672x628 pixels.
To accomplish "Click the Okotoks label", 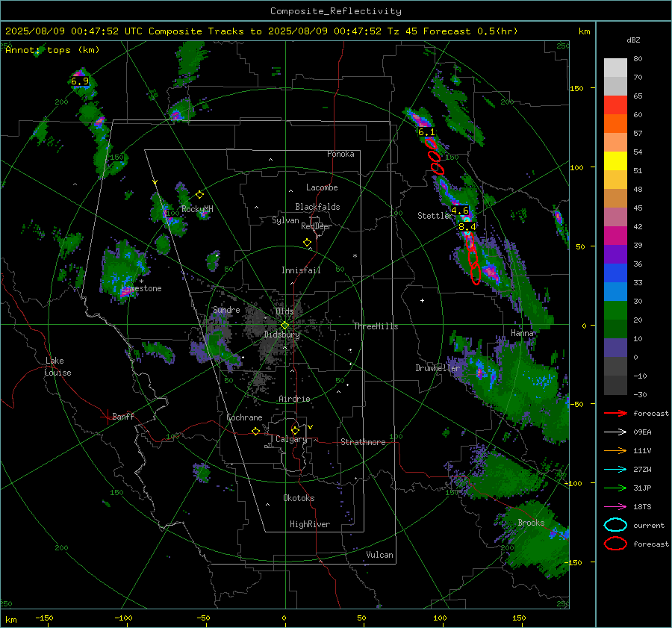I will point(299,498).
